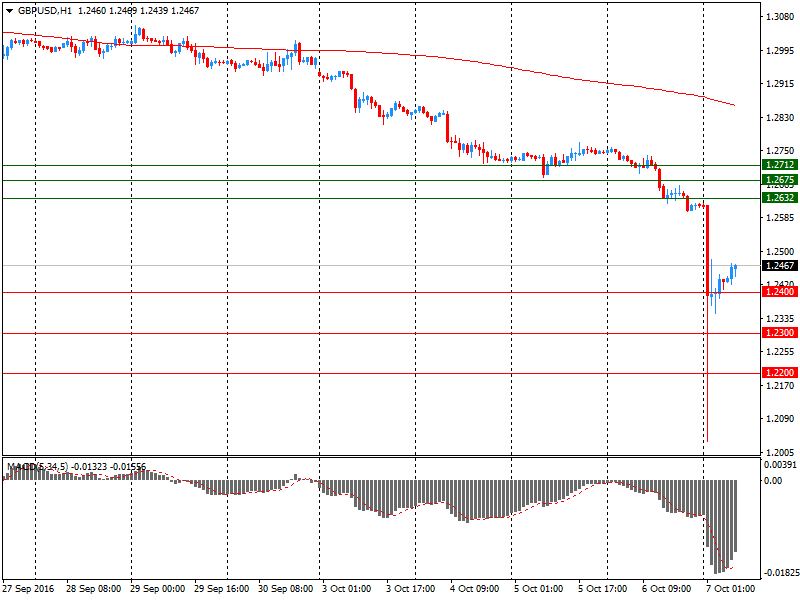Viewport: 800px width, 600px height.
Task: Select the 3 Oct 01:00 time label
Action: pyautogui.click(x=347, y=589)
